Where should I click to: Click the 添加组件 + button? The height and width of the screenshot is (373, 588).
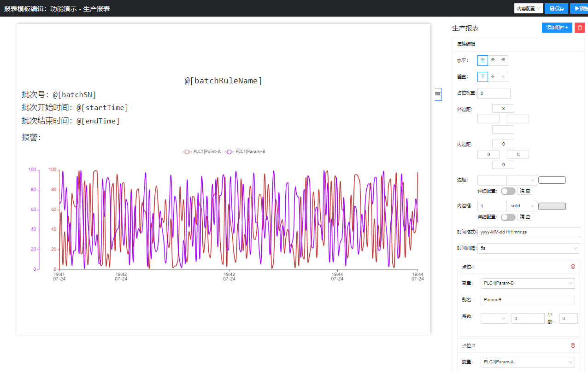point(557,28)
